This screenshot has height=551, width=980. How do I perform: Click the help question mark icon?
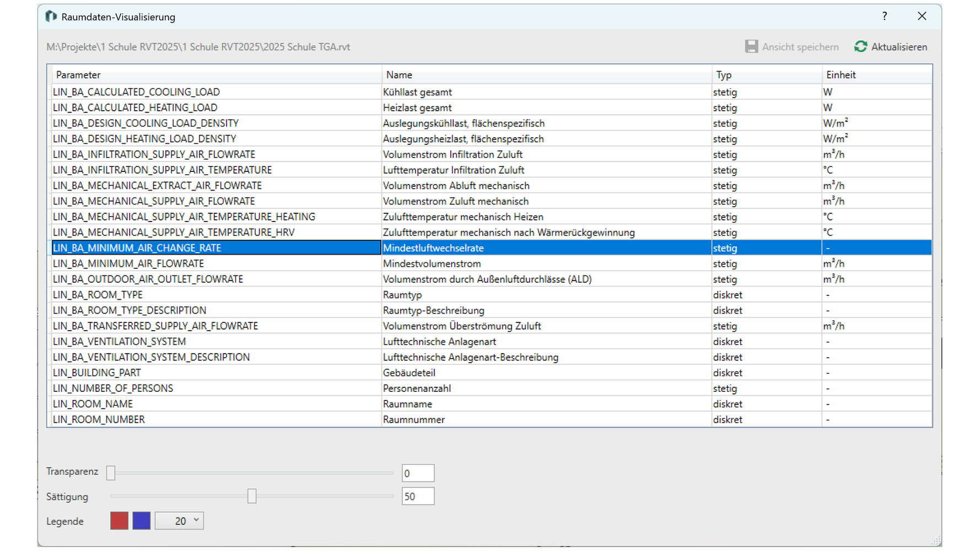coord(885,17)
